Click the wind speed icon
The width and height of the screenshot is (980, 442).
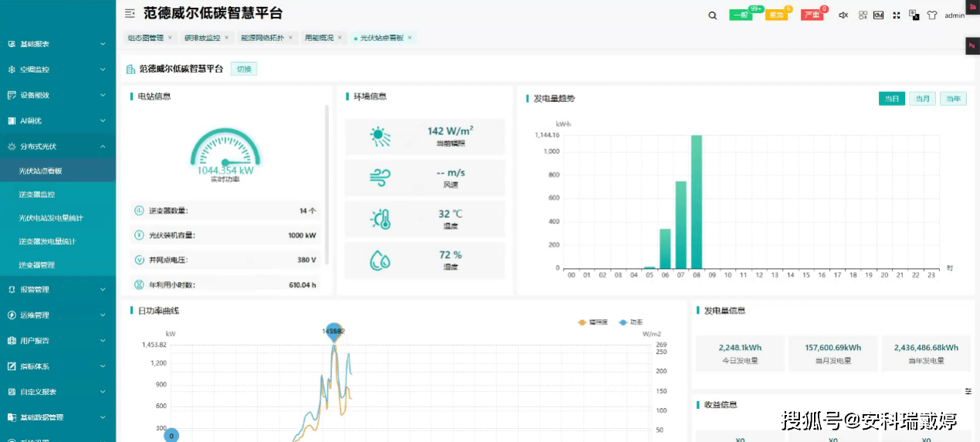[380, 178]
